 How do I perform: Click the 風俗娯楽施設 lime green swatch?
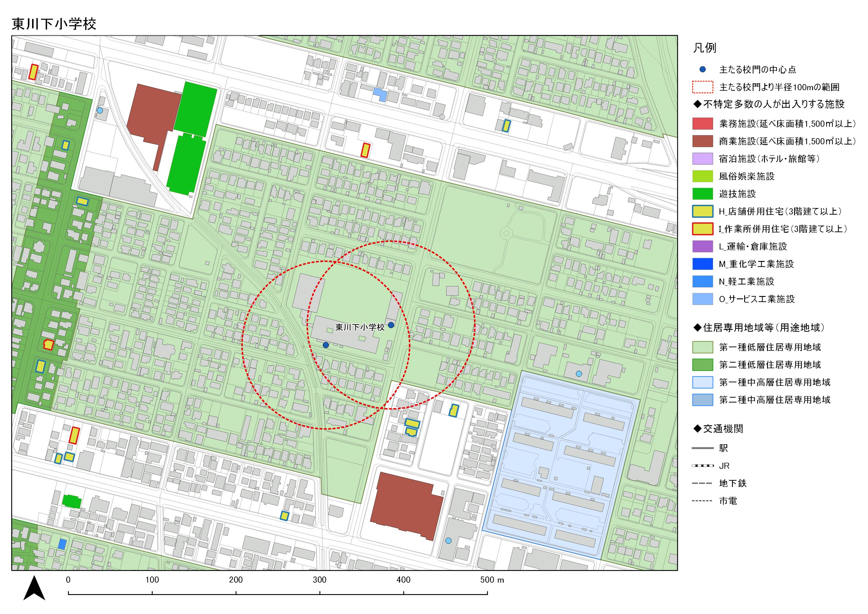point(702,176)
